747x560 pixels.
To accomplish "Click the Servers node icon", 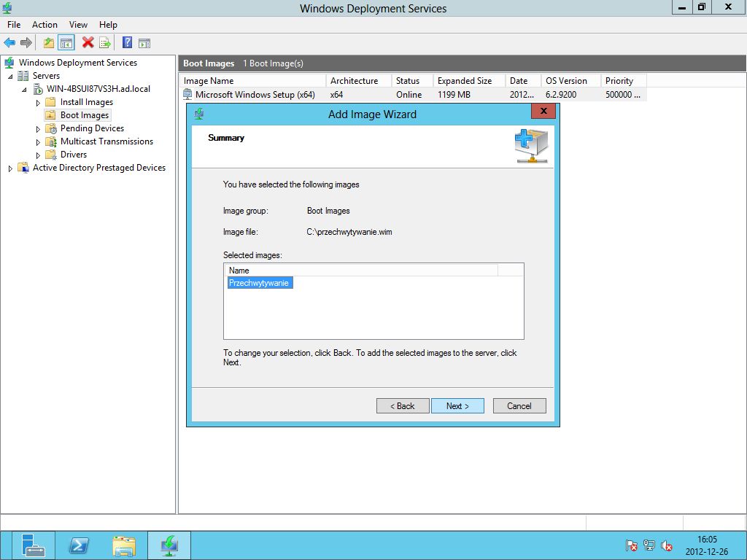I will coord(23,76).
